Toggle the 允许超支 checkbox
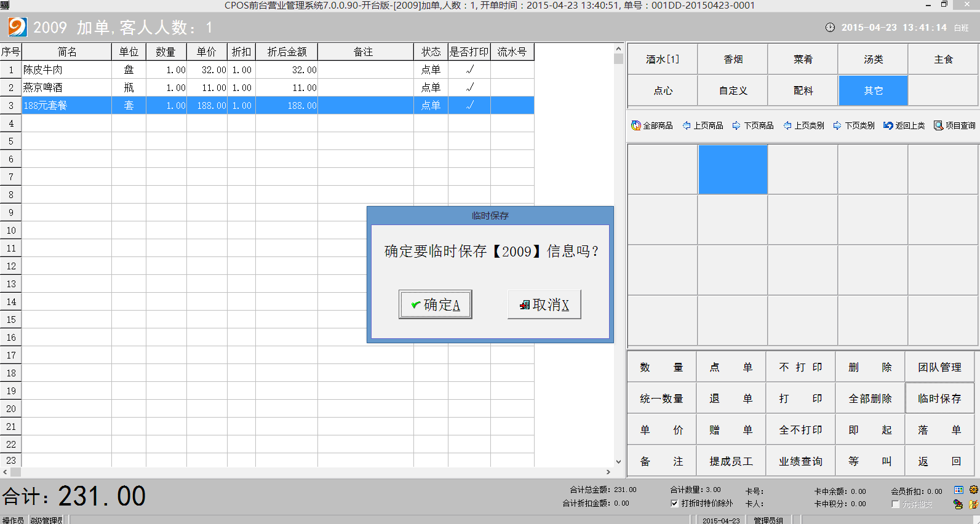980x524 pixels. pyautogui.click(x=896, y=504)
